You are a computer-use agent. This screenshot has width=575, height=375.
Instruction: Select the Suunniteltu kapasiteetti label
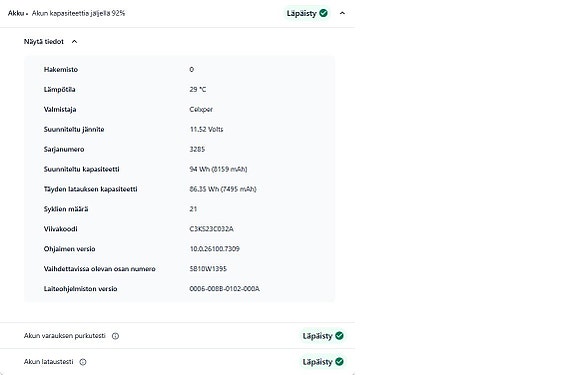81,169
